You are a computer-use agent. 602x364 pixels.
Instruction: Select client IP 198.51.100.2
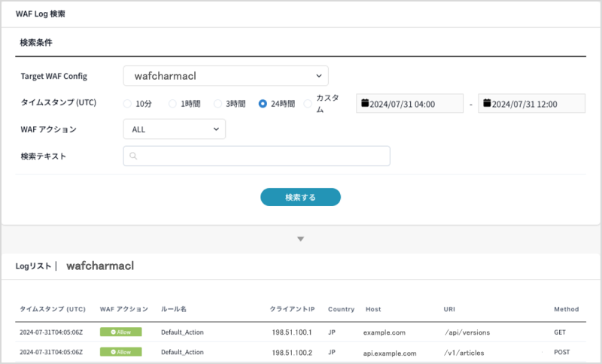[292, 353]
